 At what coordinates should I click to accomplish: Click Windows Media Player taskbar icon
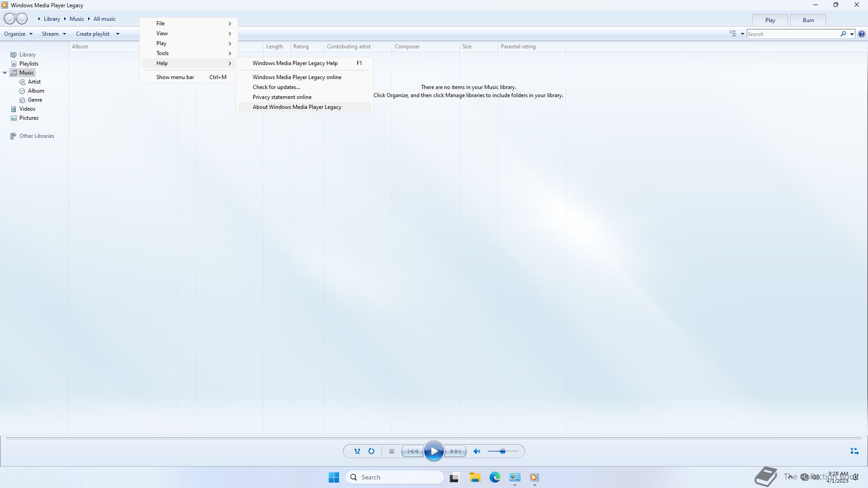[x=534, y=477]
